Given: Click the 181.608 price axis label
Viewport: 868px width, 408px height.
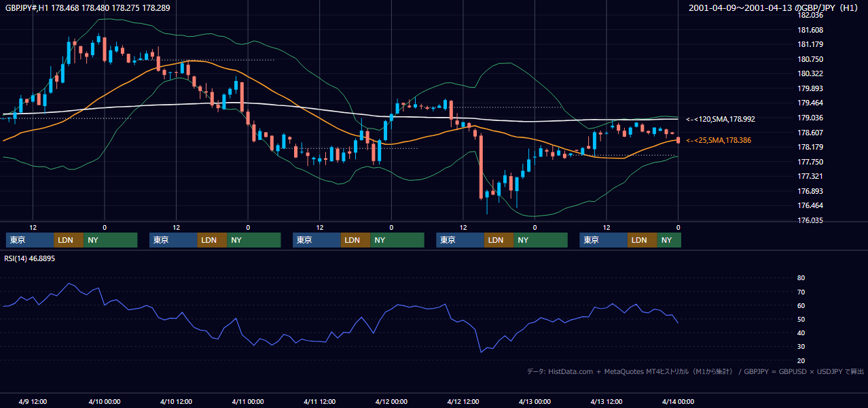Looking at the screenshot, I should [x=810, y=30].
